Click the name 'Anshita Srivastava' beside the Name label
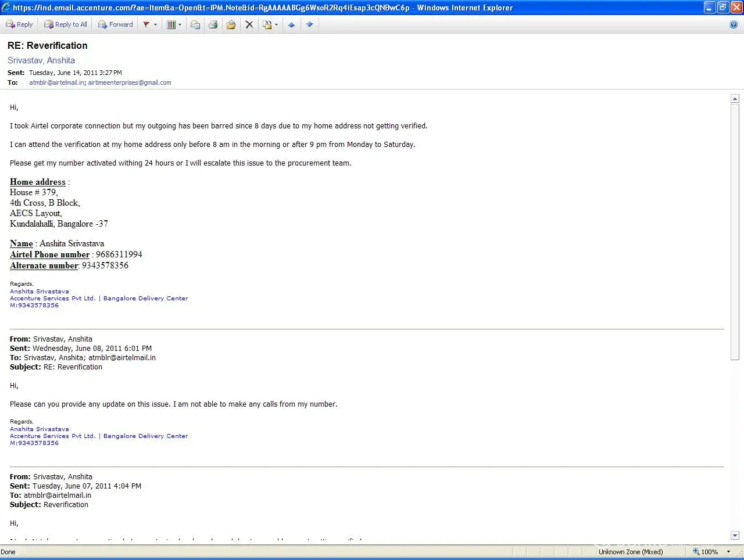The height and width of the screenshot is (560, 744). pyautogui.click(x=72, y=243)
